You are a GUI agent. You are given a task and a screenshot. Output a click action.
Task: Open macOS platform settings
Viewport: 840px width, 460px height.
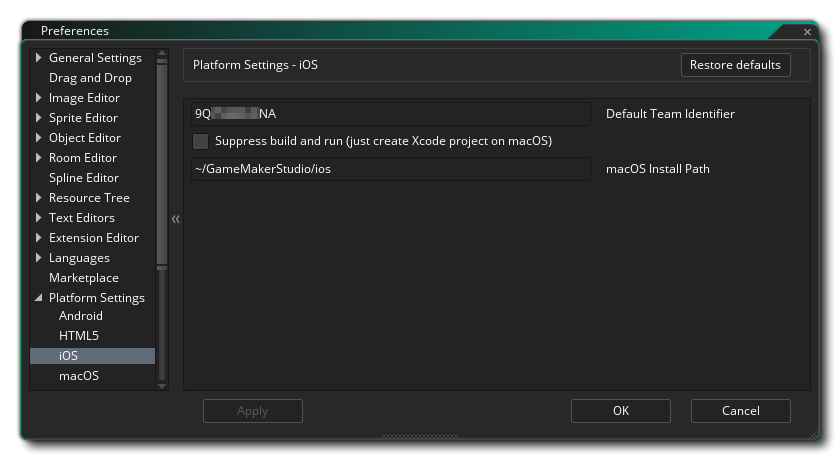(x=78, y=376)
